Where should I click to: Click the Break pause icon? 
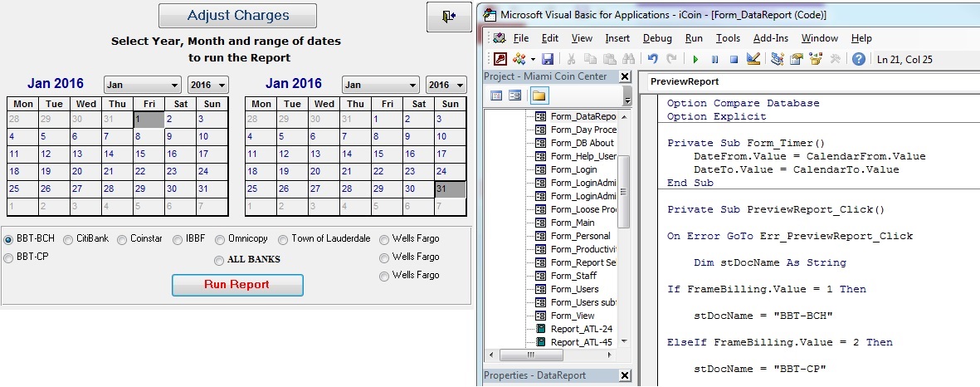pyautogui.click(x=715, y=59)
